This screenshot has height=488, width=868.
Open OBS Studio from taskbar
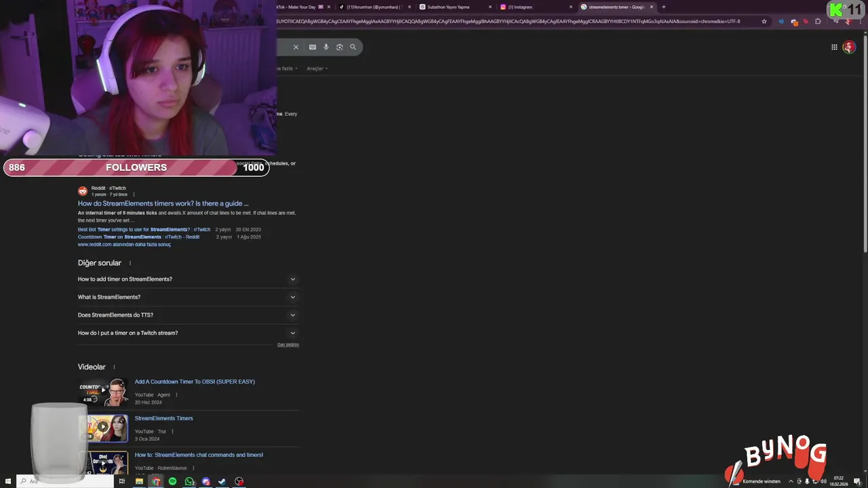(239, 481)
